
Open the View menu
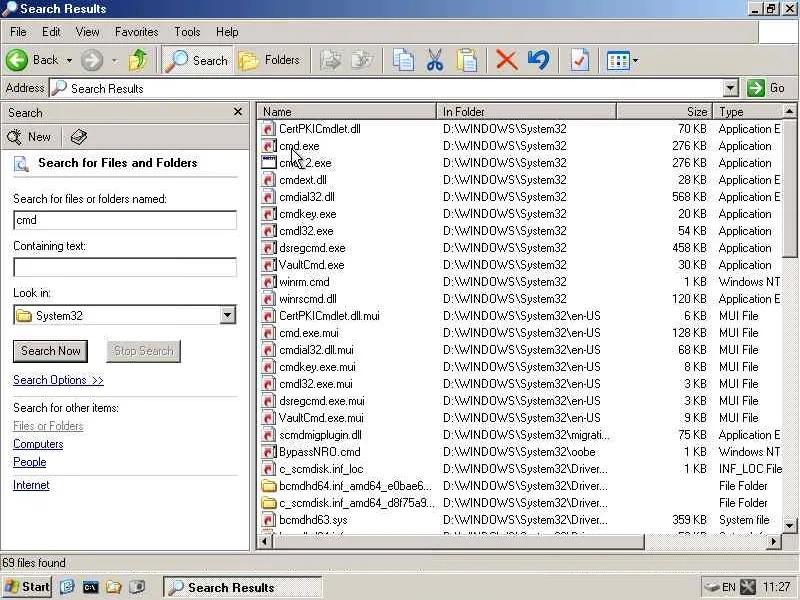[87, 32]
